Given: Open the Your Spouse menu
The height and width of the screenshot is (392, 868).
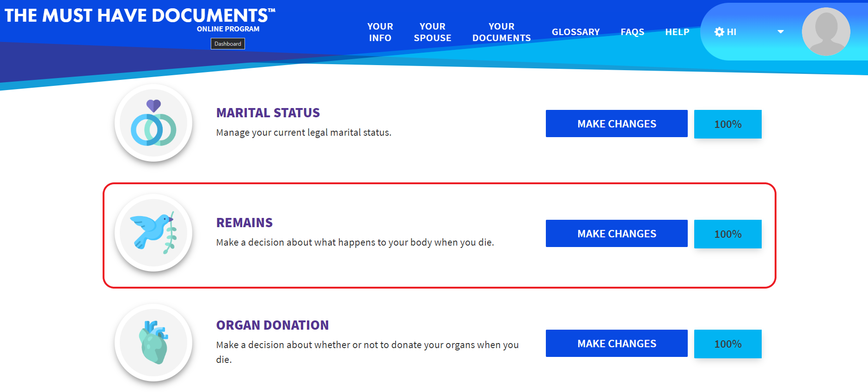Looking at the screenshot, I should point(432,32).
